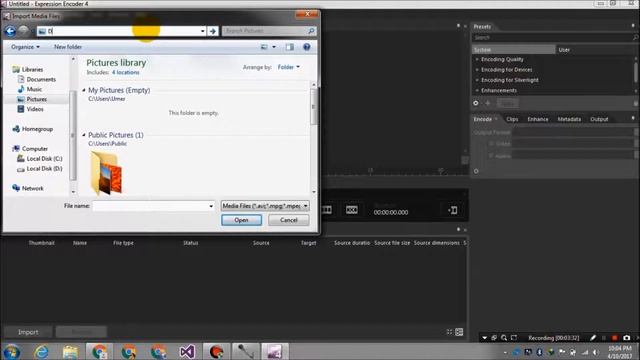Image resolution: width=640 pixels, height=360 pixels.
Task: Toggle the preview pane icon in dialog
Action: [290, 47]
